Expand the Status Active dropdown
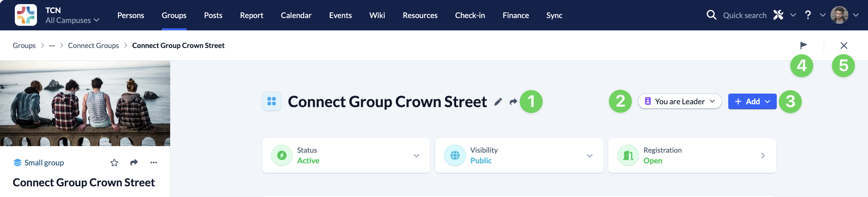The height and width of the screenshot is (197, 868). click(416, 156)
